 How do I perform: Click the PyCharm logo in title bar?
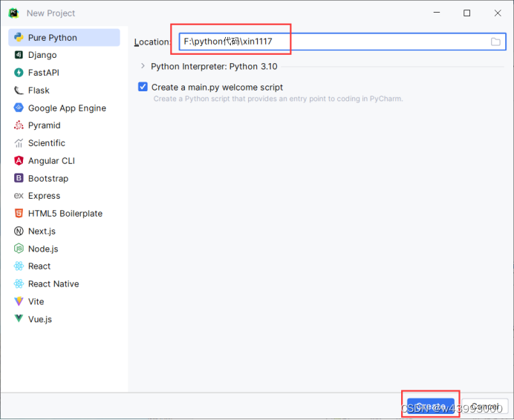click(x=13, y=13)
